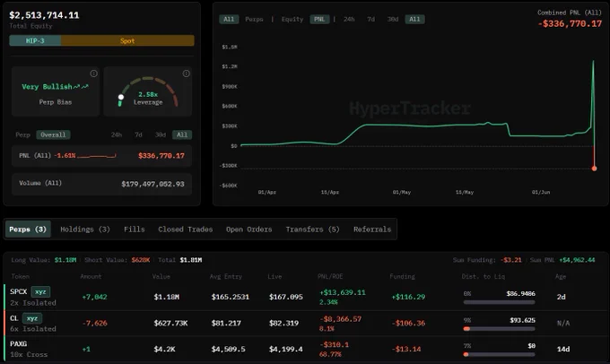Screen dimensions: 610x364
Task: Click the SPCX token name
Action: pyautogui.click(x=19, y=291)
